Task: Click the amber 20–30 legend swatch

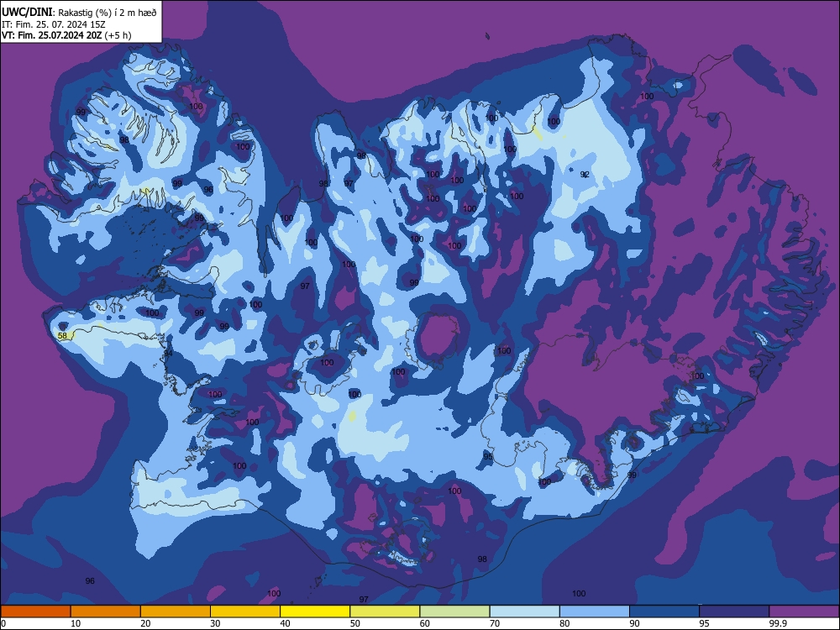Action: tap(176, 612)
